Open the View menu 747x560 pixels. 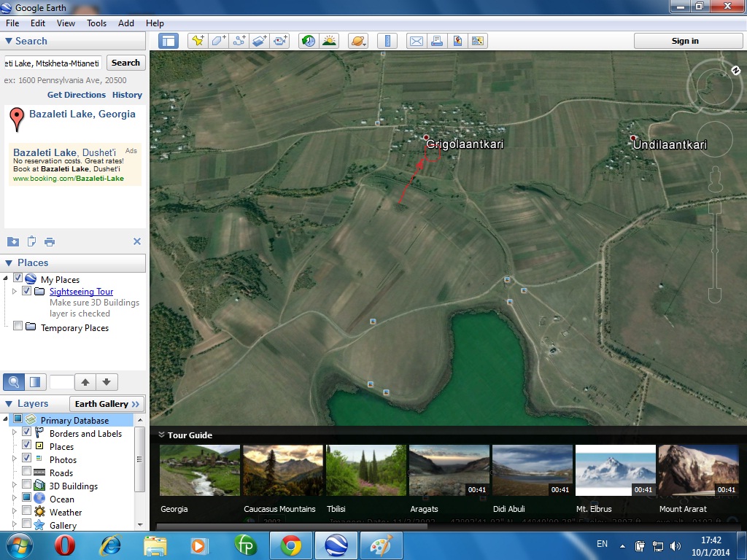coord(66,23)
